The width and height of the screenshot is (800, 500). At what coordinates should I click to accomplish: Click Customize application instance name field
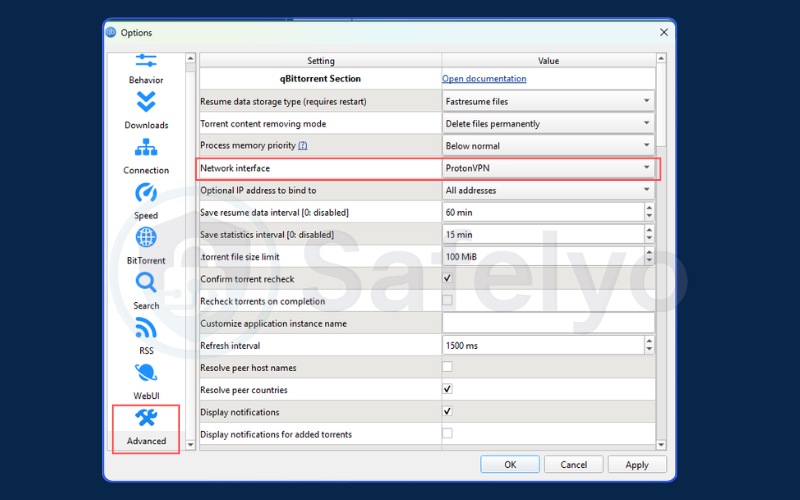point(548,323)
